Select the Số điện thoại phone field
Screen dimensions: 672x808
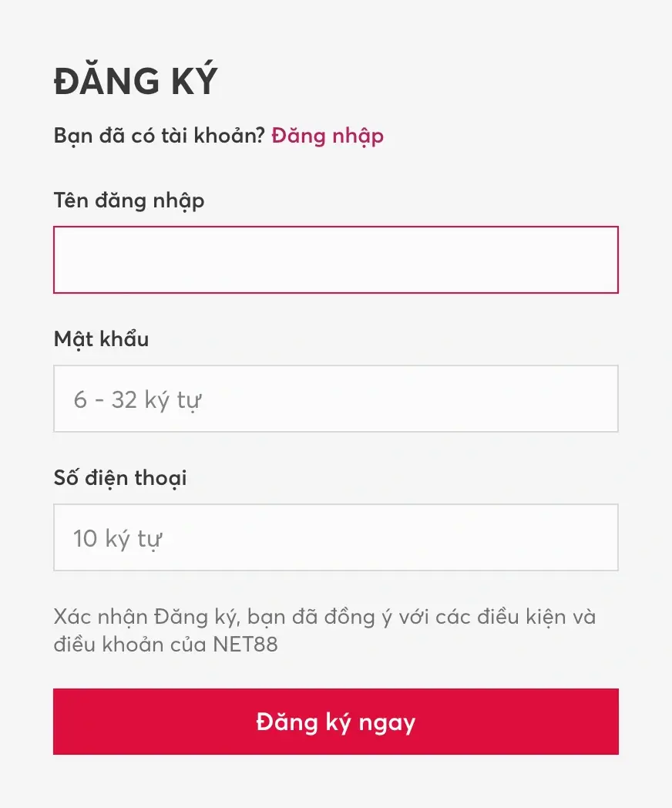click(335, 537)
